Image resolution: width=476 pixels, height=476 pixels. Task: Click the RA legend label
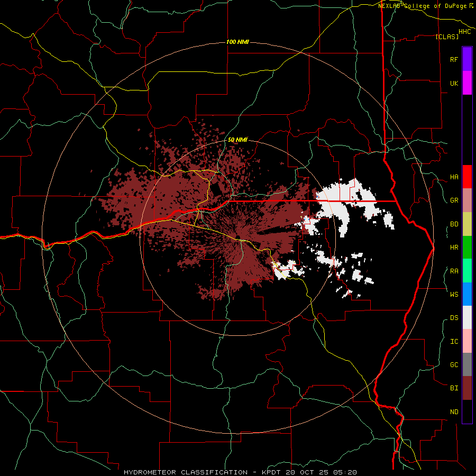pyautogui.click(x=454, y=271)
